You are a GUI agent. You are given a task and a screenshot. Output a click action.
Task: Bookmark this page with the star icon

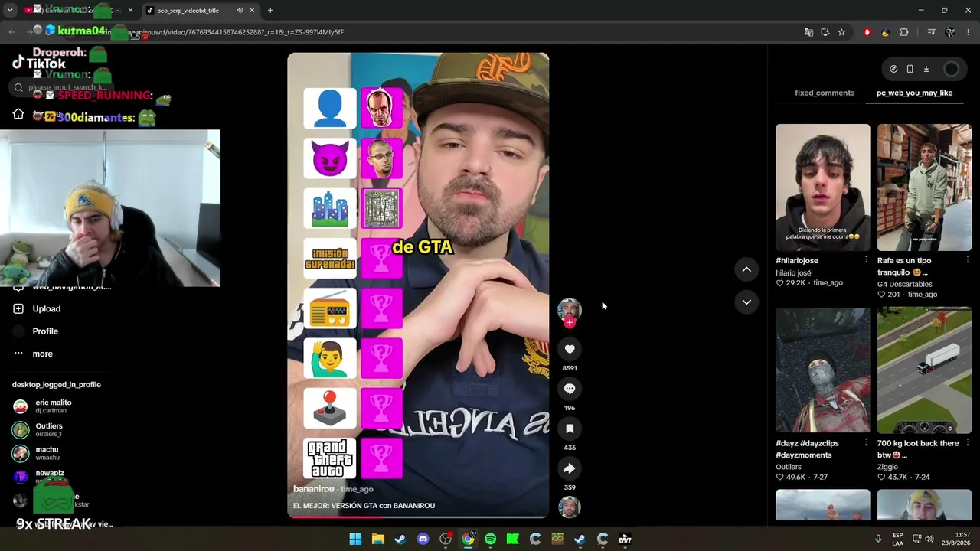[x=841, y=32]
